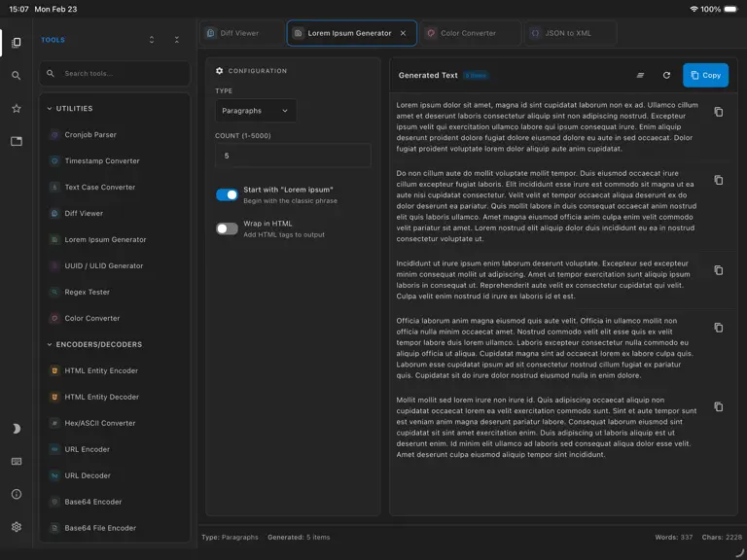
Task: Click the word-wrap icon in Generated Text header
Action: 640,75
